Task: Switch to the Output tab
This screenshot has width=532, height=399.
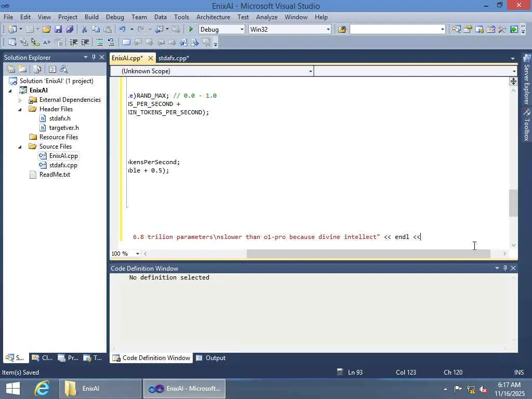Action: 211,357
